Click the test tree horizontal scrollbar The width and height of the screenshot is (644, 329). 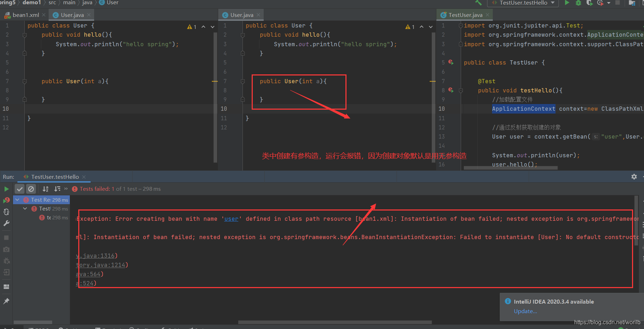coord(33,322)
